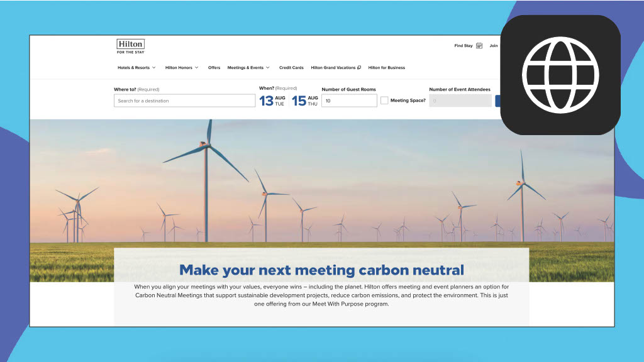644x362 pixels.
Task: Click the Where to? field label
Action: coord(136,89)
